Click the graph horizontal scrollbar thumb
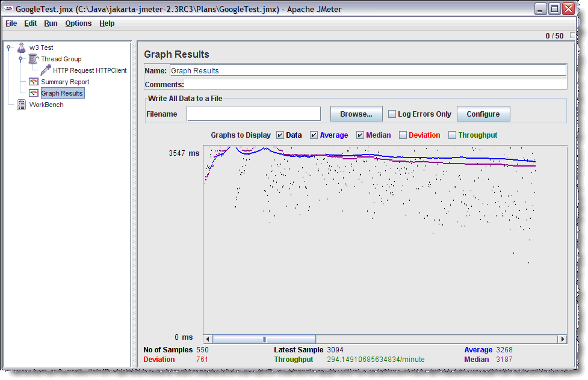The width and height of the screenshot is (588, 380). click(264, 339)
